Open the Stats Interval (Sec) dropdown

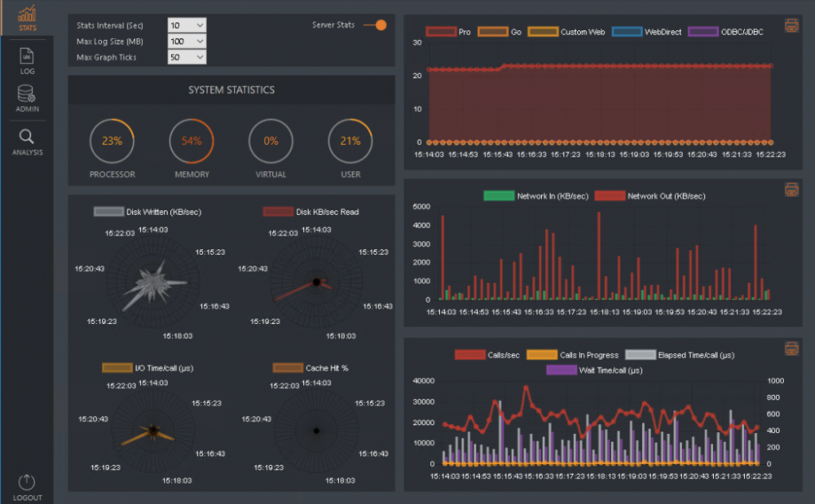click(x=187, y=25)
